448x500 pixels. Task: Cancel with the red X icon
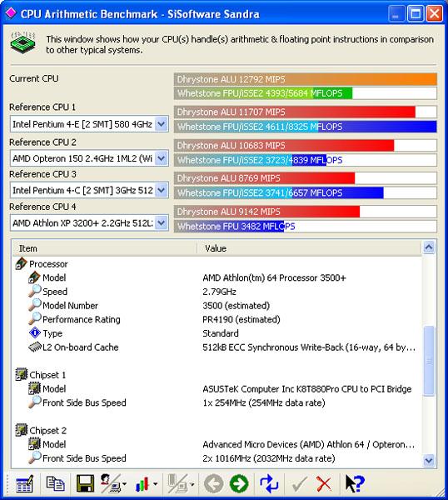point(324,484)
